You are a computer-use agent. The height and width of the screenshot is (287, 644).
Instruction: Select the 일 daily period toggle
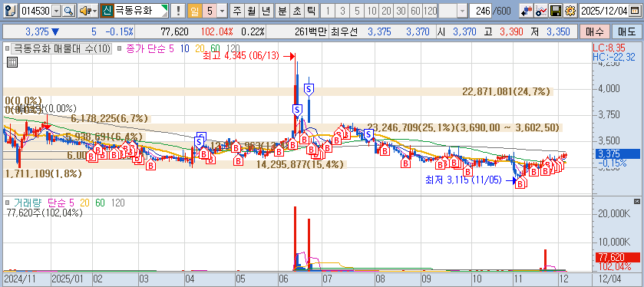point(194,11)
